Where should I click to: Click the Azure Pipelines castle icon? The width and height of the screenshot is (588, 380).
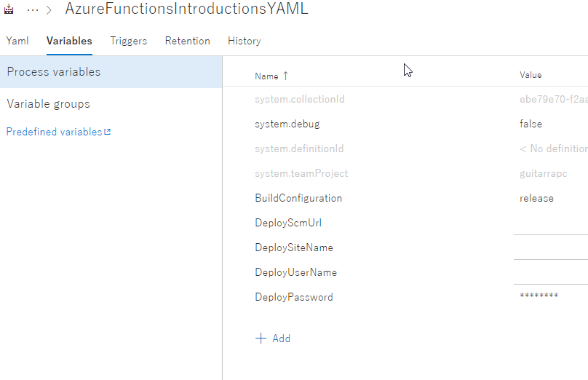(x=9, y=10)
